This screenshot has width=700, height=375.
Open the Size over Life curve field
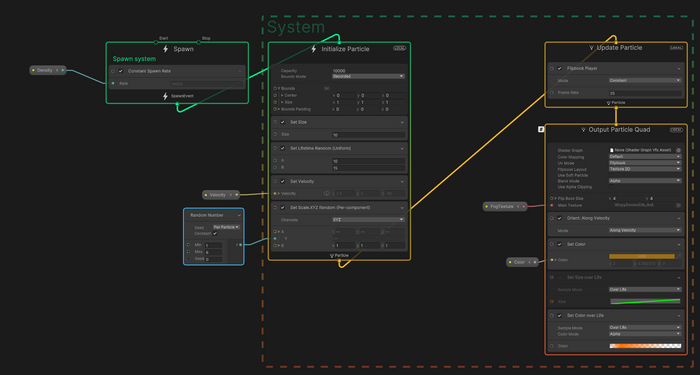click(x=645, y=301)
